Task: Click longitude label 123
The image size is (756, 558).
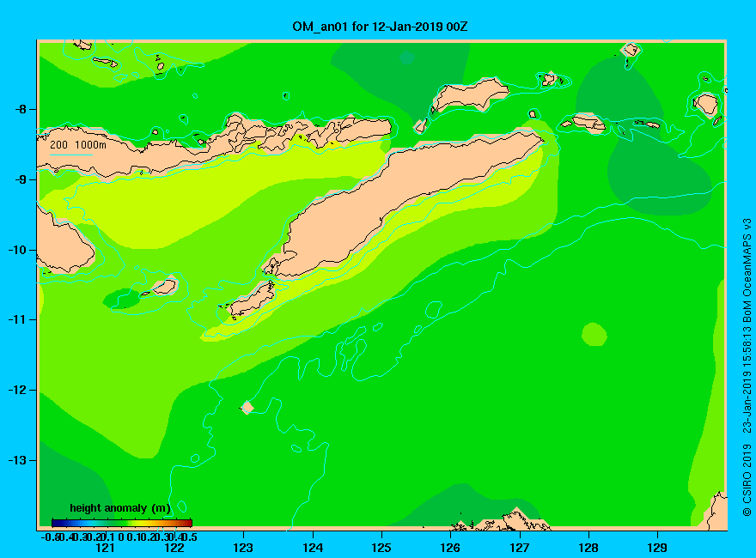Action: click(x=243, y=548)
